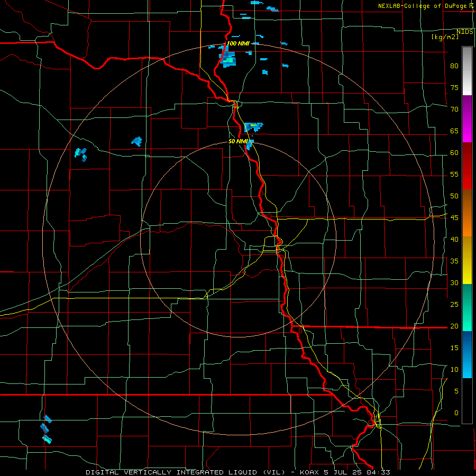Click the red segment of the color bar
The width and height of the screenshot is (476, 476).
click(x=467, y=166)
